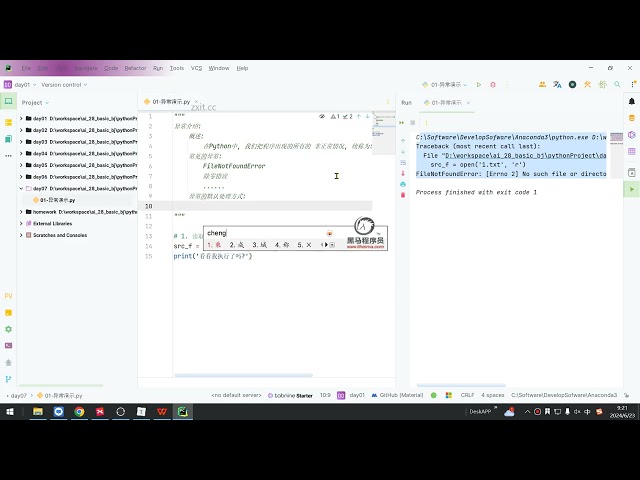This screenshot has width=640, height=480.
Task: Open the day01 project dropdown
Action: (x=20, y=85)
